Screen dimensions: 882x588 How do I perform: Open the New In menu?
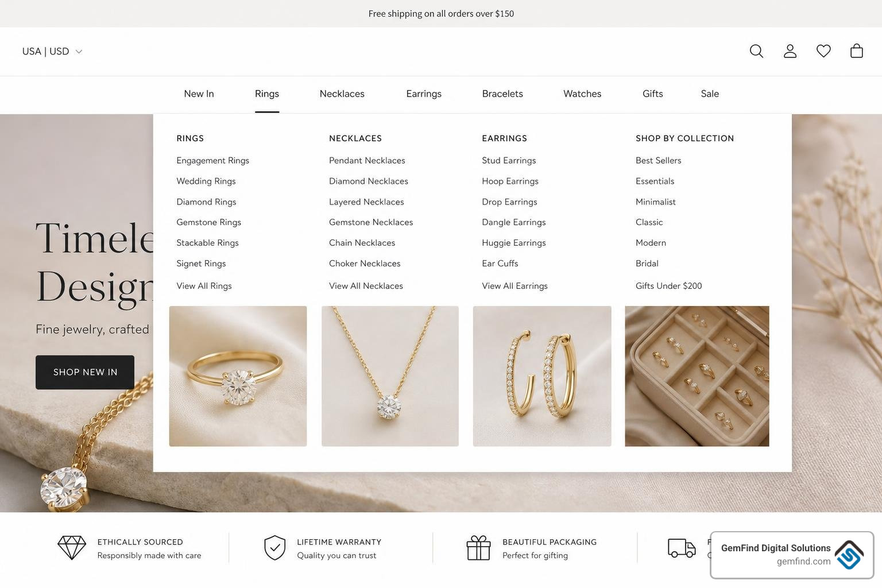[199, 94]
